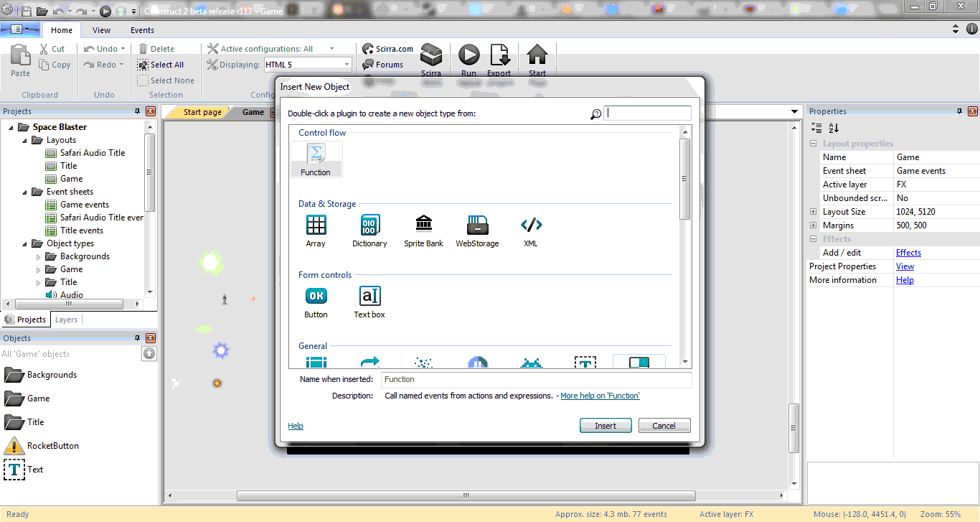Toggle auto-hide pin on Properties panel
Viewport: 980px width, 522px height.
(959, 111)
